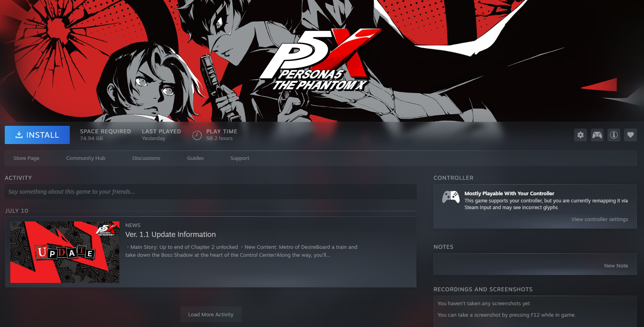Click the Persona5 The Phantom X logo
The image size is (644, 327).
pos(319,60)
